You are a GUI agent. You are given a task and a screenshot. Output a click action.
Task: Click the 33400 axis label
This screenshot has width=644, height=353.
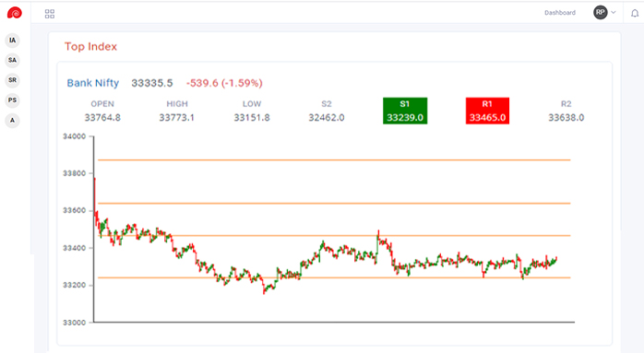pyautogui.click(x=75, y=248)
